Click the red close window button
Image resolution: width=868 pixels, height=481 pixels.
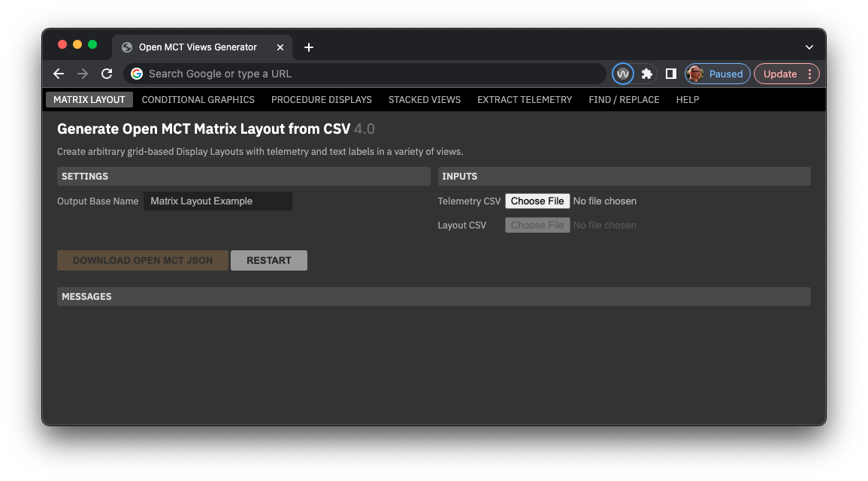coord(62,45)
